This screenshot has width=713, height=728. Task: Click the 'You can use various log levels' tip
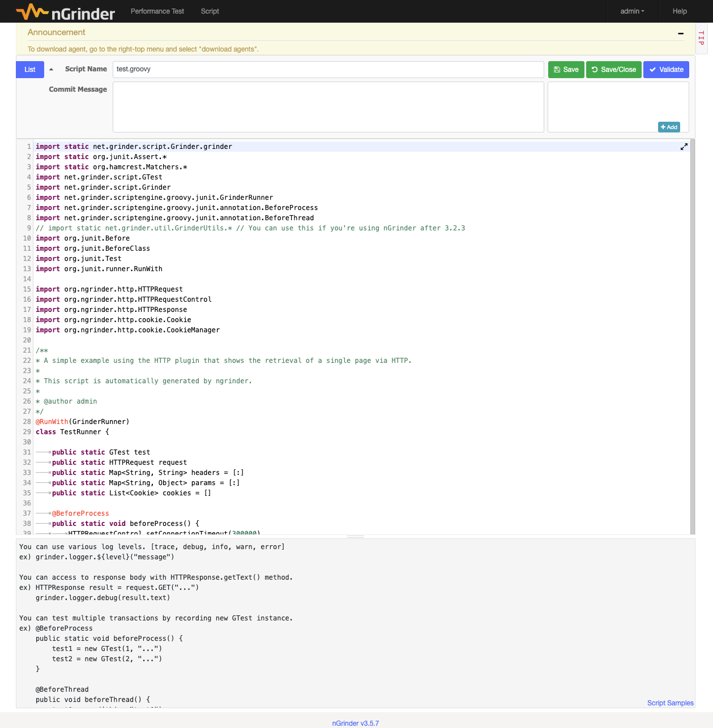(152, 547)
